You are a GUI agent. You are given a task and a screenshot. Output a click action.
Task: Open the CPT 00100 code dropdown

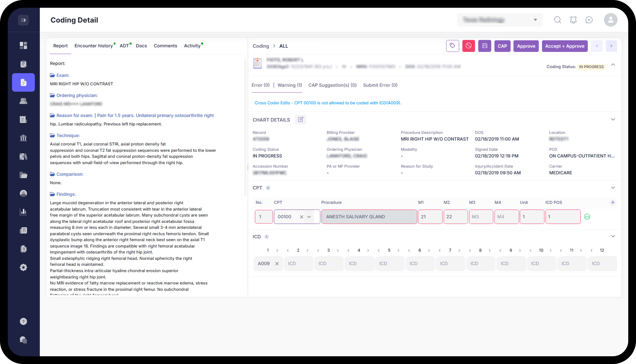(309, 217)
